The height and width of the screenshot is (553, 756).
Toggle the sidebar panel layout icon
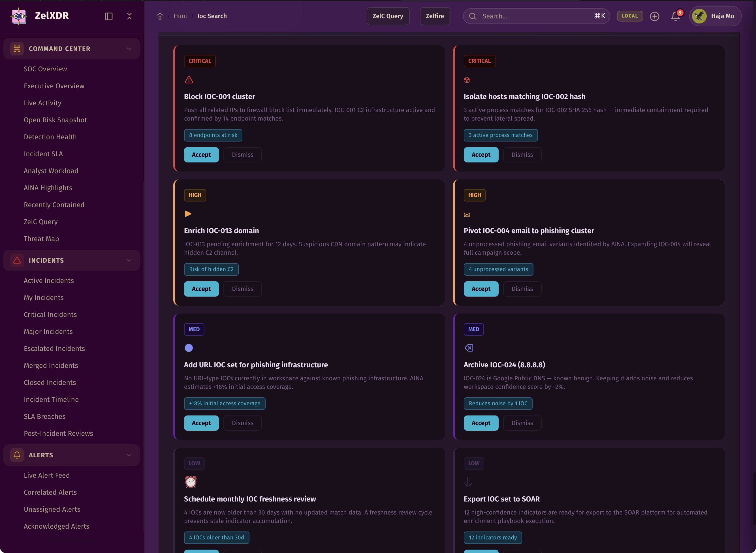click(x=108, y=16)
